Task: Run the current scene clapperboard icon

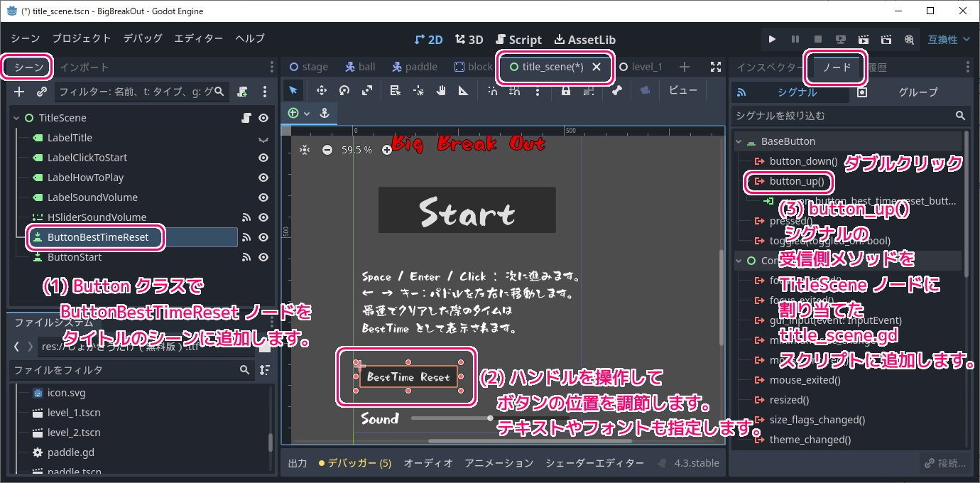Action: [864, 40]
